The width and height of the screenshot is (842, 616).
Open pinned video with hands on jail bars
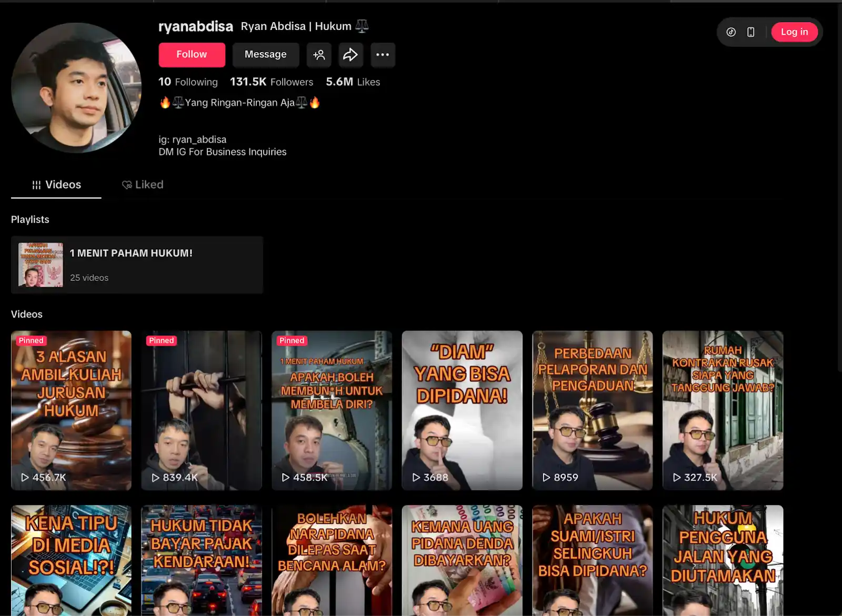pyautogui.click(x=202, y=410)
